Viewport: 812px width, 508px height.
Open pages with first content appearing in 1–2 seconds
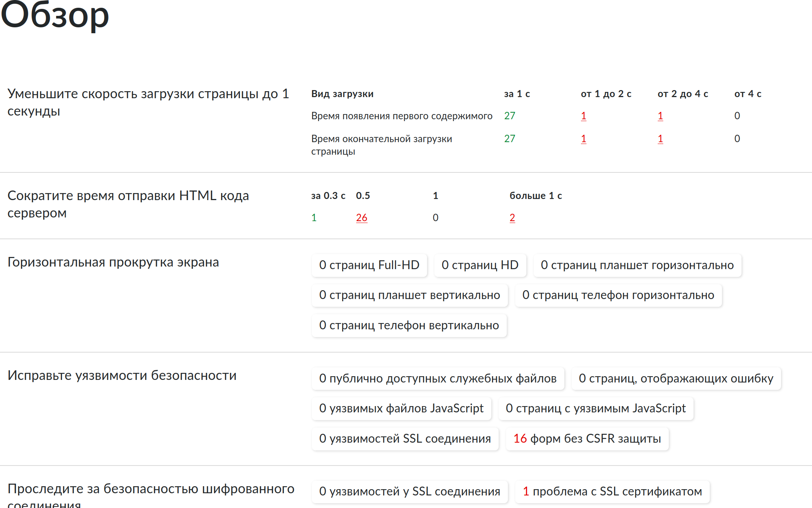pos(583,116)
